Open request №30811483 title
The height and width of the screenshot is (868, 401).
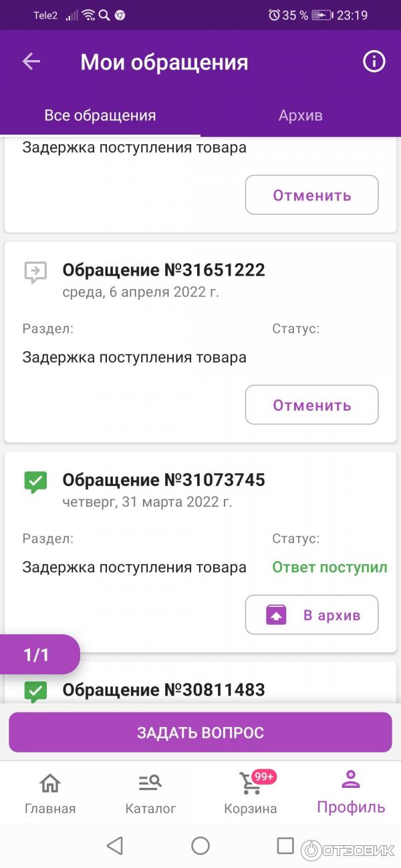(x=164, y=689)
